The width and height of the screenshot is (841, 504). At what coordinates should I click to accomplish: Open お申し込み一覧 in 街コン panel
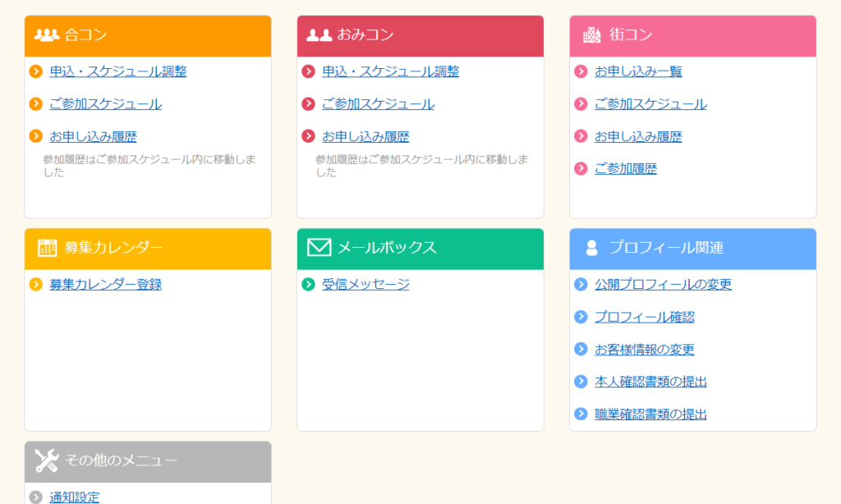click(x=638, y=71)
